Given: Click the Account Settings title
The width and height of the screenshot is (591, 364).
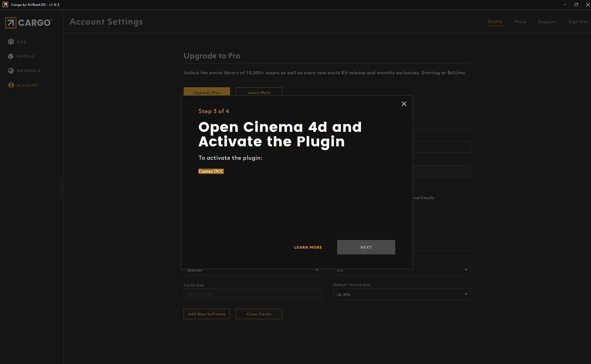Looking at the screenshot, I should (106, 22).
